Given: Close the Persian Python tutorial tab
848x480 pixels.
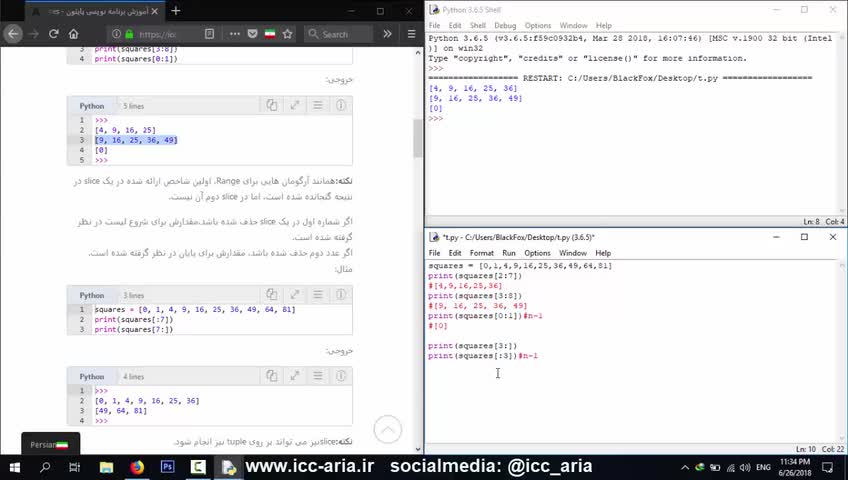Looking at the screenshot, I should (x=155, y=11).
